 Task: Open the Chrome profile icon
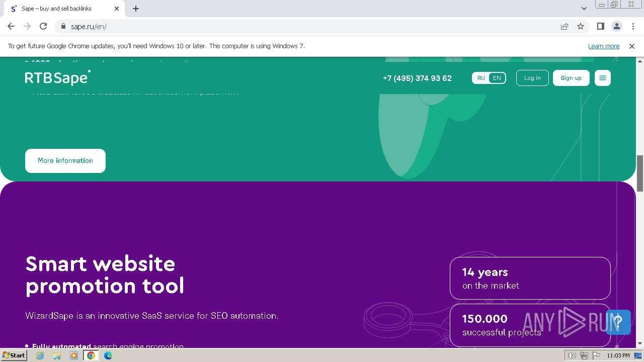pos(616,26)
